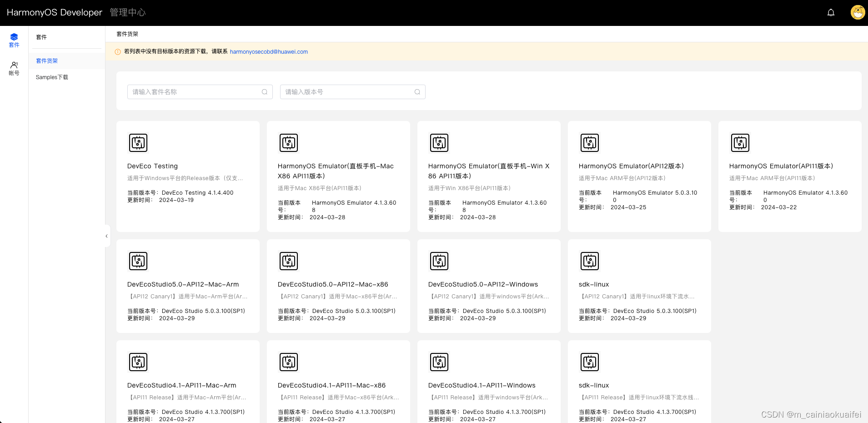The height and width of the screenshot is (423, 868).
Task: Click update date 2024-03-25
Action: pos(628,207)
